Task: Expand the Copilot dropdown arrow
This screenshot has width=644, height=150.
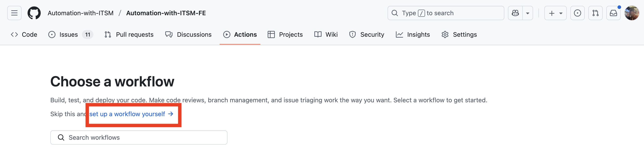Action: pyautogui.click(x=527, y=13)
